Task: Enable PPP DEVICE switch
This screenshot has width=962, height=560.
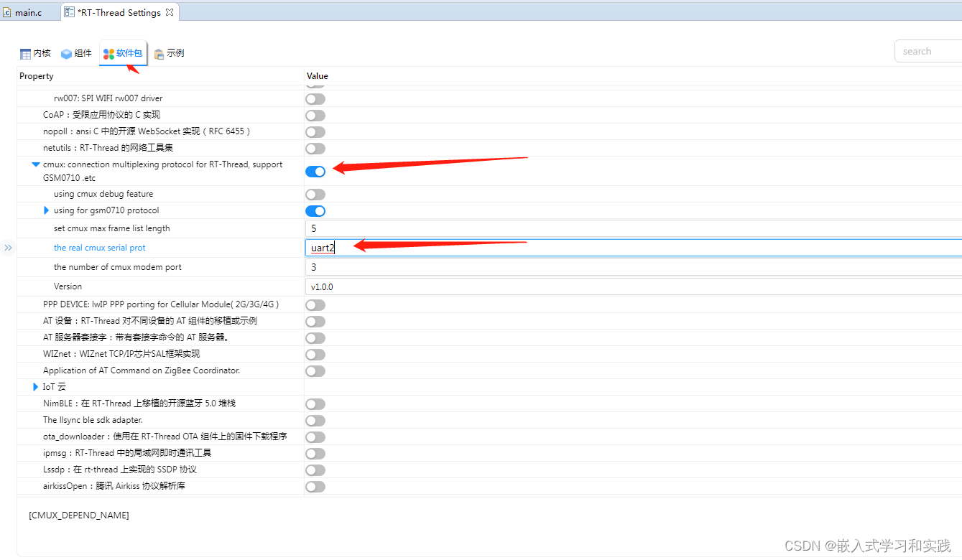Action: [x=315, y=305]
